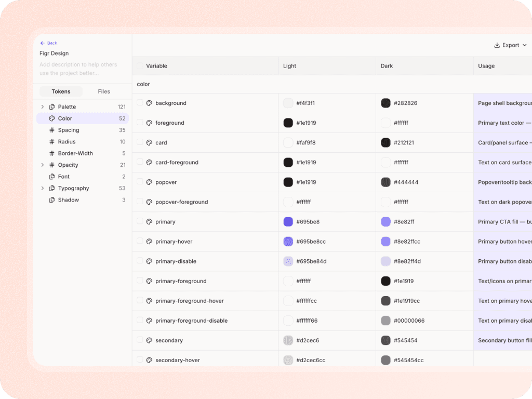Expand the Palette tree group
Viewport: 532px width, 399px height.
coord(43,107)
